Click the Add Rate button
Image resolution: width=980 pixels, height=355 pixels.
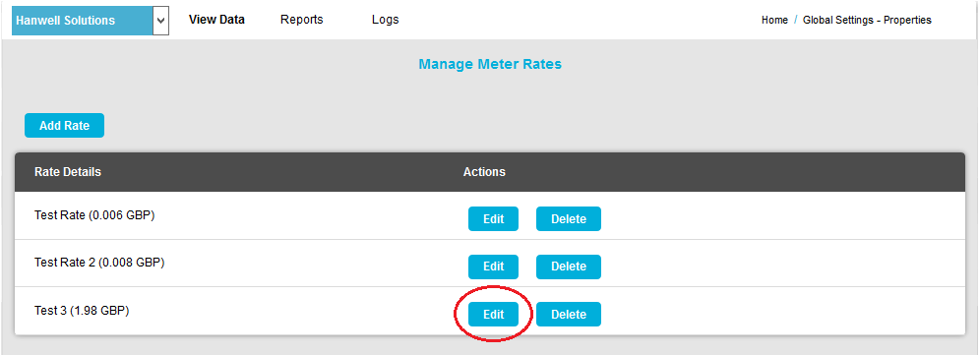tap(64, 126)
